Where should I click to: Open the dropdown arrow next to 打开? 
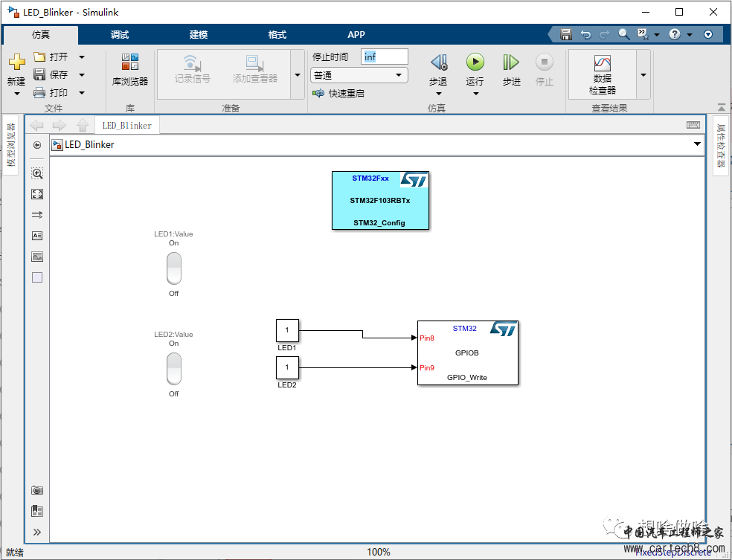pyautogui.click(x=82, y=57)
